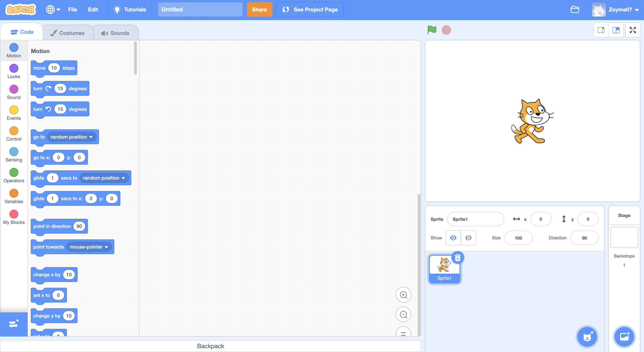Click Sprite1 thumbnail in sprite panel
This screenshot has height=352, width=644.
tap(445, 268)
